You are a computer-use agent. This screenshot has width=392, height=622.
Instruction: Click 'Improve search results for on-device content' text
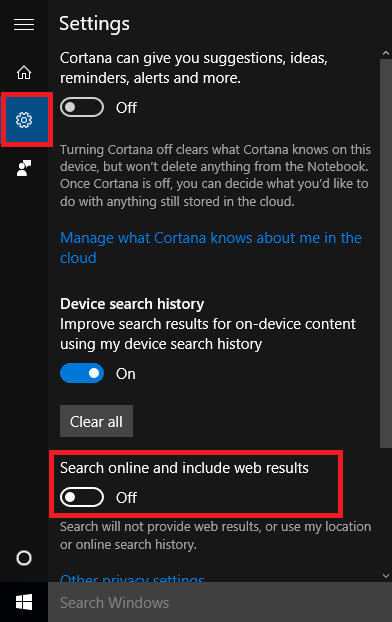pos(208,334)
